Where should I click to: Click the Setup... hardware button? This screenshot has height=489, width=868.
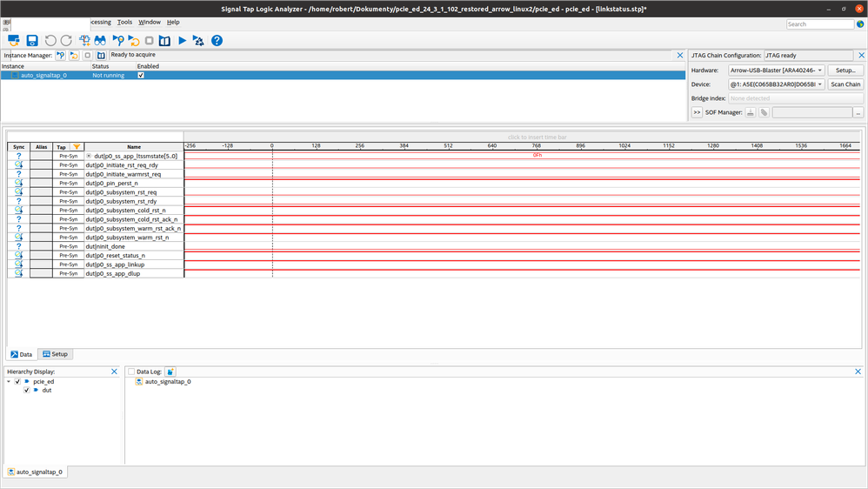845,70
